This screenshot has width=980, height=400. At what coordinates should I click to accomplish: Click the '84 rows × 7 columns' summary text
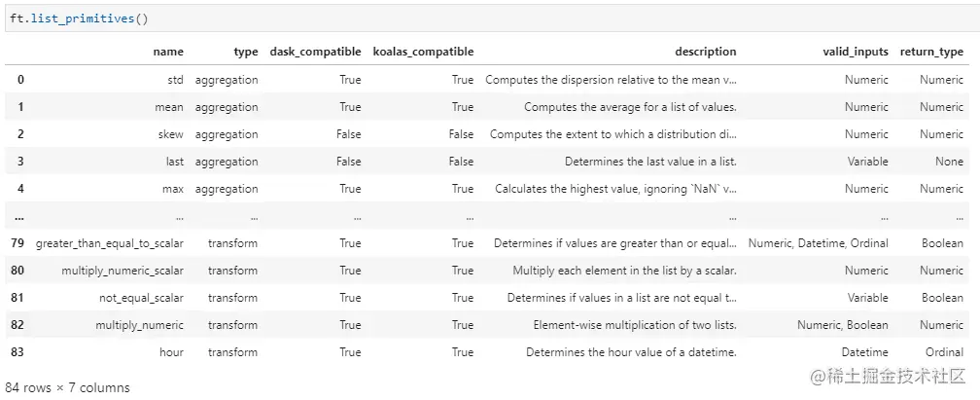click(x=67, y=387)
